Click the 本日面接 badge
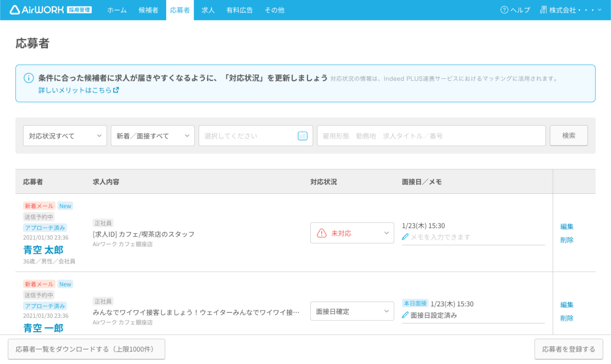This screenshot has width=611, height=364. point(415,303)
